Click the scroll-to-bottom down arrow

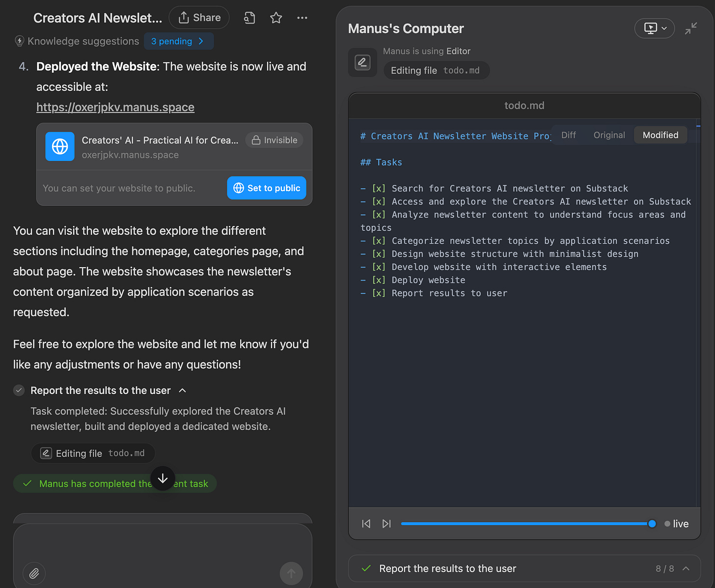[163, 478]
